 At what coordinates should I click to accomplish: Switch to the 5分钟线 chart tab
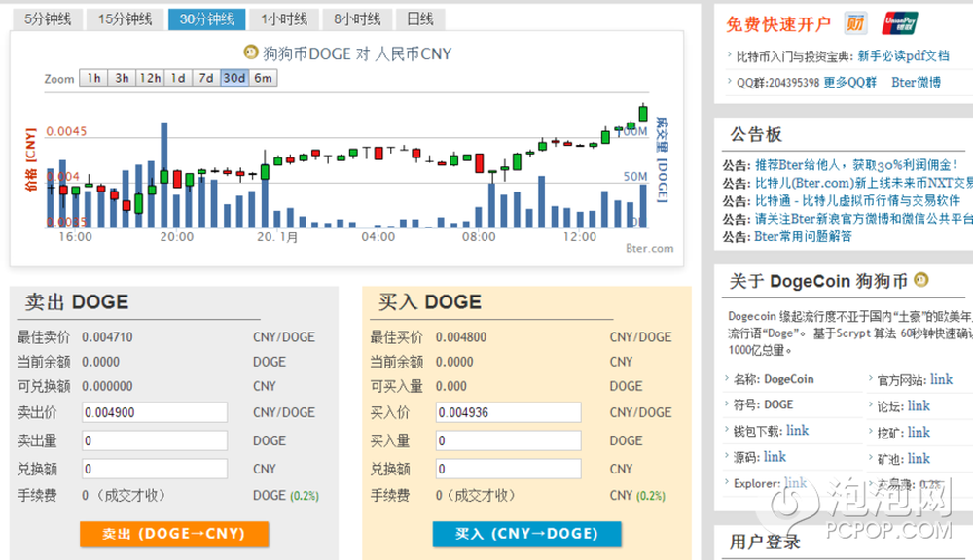pyautogui.click(x=48, y=19)
